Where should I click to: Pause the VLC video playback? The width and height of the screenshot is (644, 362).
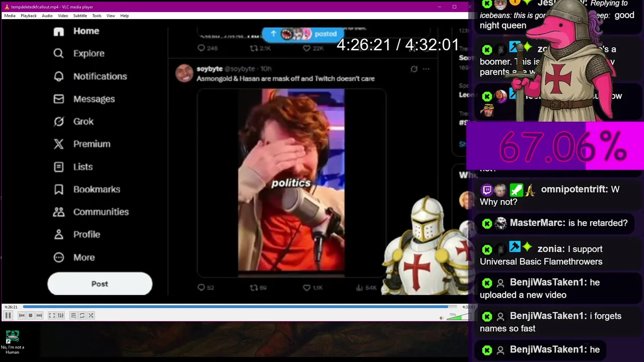[8, 315]
